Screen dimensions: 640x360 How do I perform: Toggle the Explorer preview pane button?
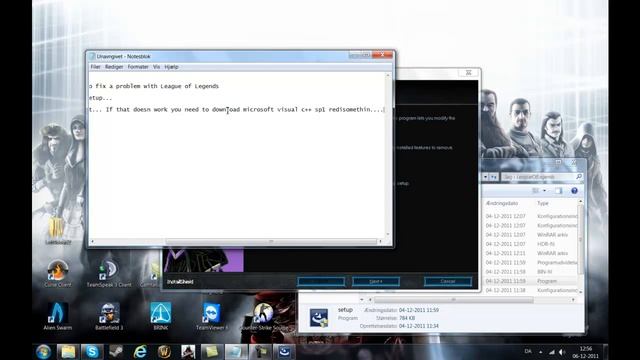pos(558,191)
